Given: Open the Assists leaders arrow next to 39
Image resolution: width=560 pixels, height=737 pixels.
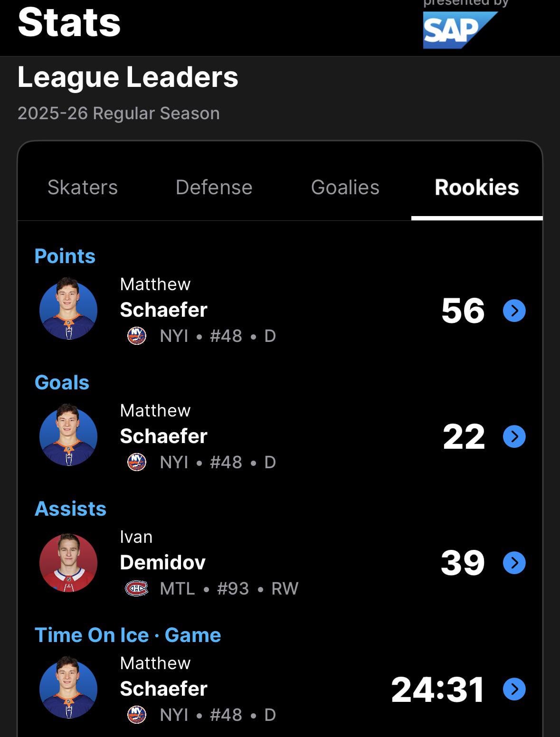Looking at the screenshot, I should [x=514, y=563].
